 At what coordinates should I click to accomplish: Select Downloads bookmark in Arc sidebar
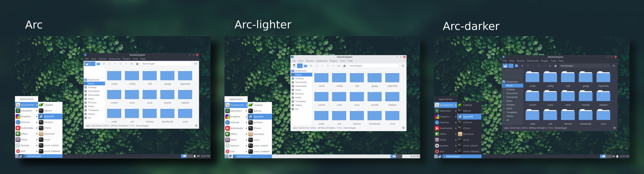point(94,95)
